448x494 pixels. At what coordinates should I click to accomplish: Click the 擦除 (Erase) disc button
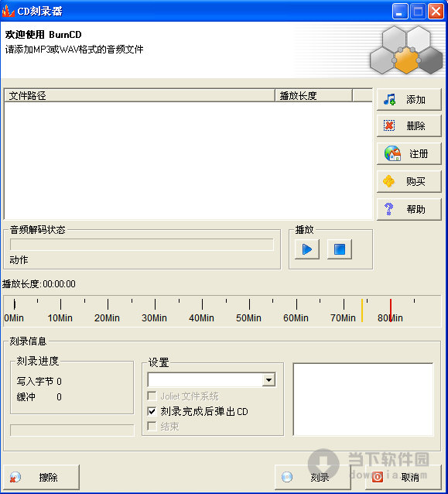(40, 477)
